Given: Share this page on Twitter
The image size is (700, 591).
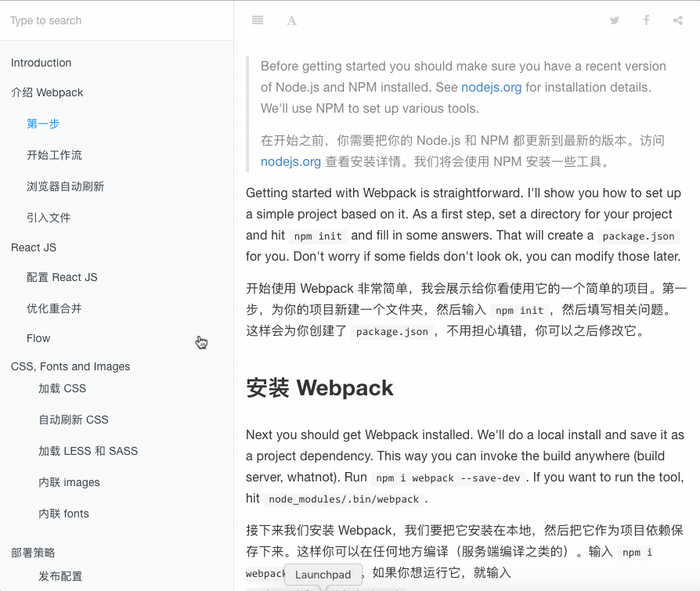Looking at the screenshot, I should (615, 20).
